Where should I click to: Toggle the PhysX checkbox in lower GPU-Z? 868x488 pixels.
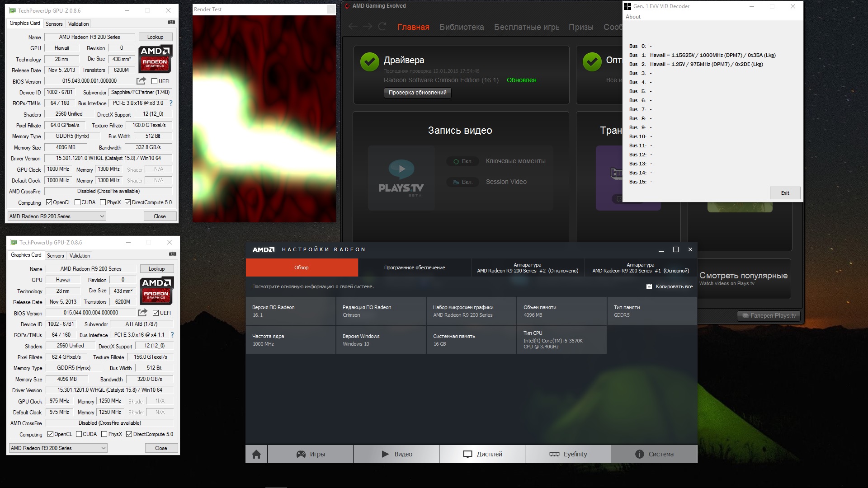(x=104, y=434)
